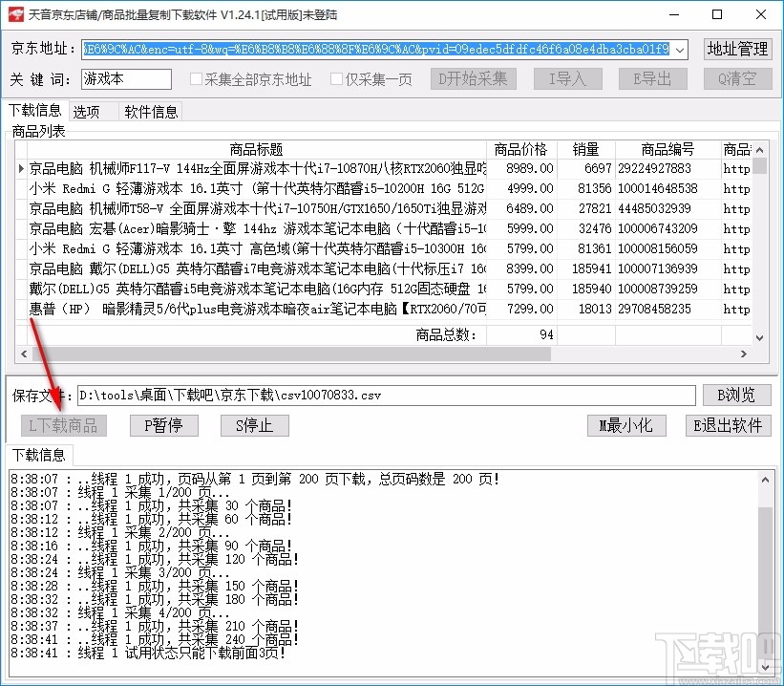Download products via L下载商品

pos(63,426)
